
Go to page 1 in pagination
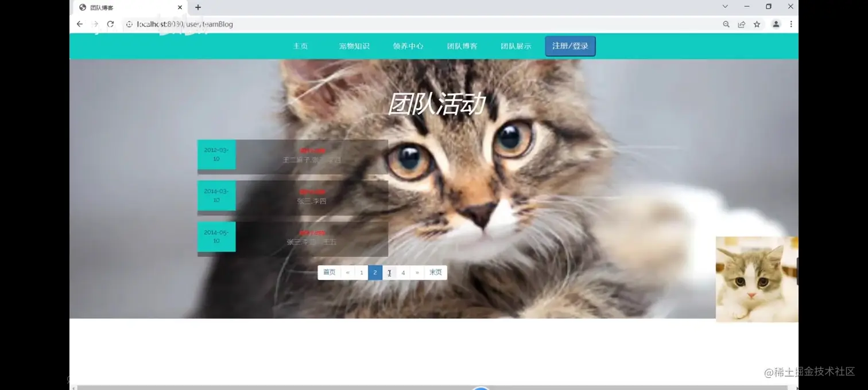click(x=362, y=272)
